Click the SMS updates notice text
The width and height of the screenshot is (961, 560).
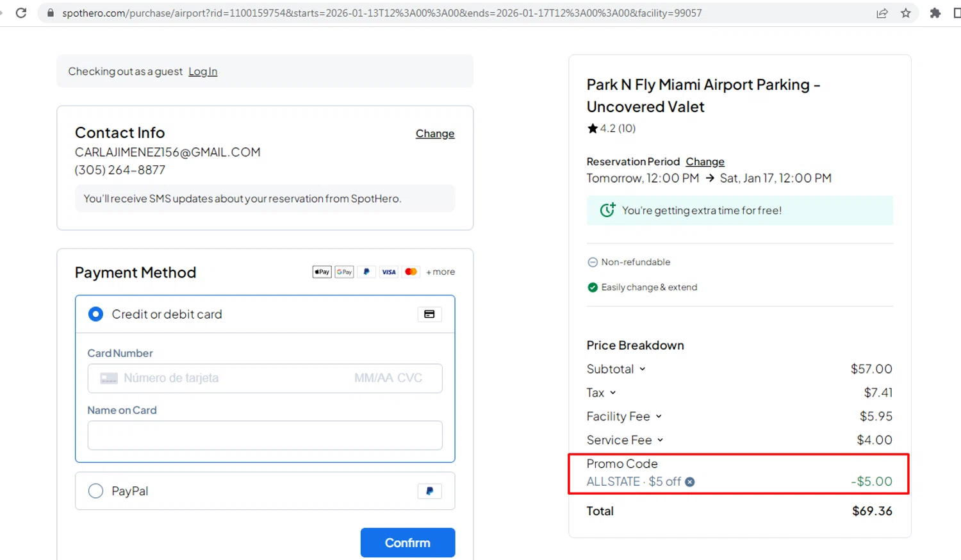click(242, 199)
